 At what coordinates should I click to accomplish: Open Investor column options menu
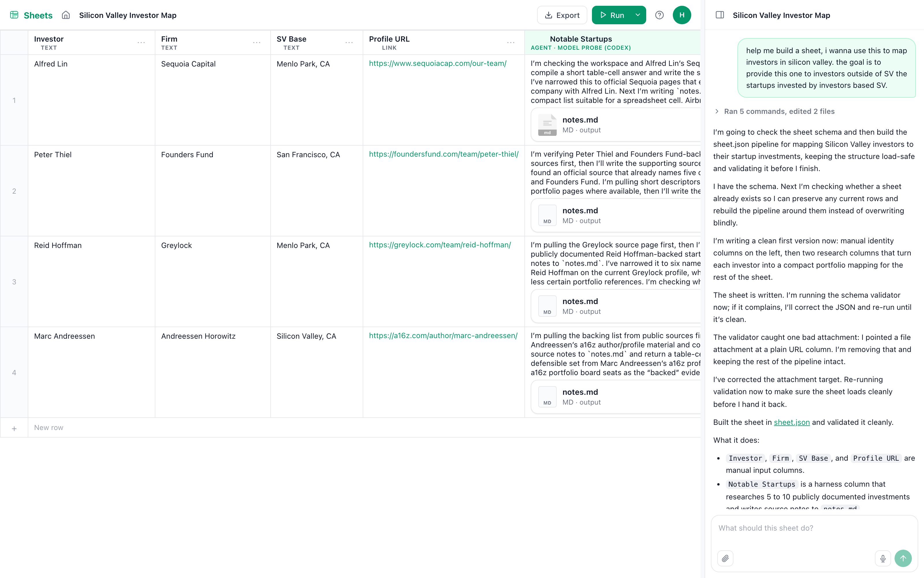141,42
